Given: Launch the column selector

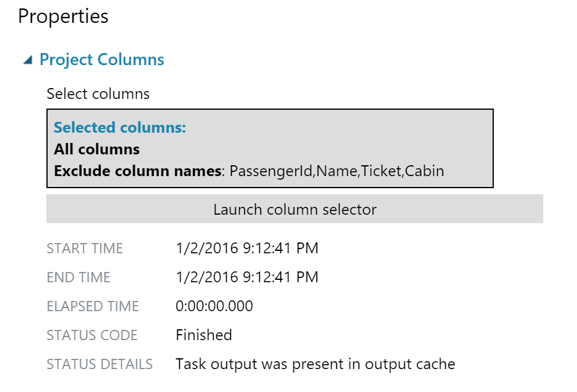Looking at the screenshot, I should [294, 209].
